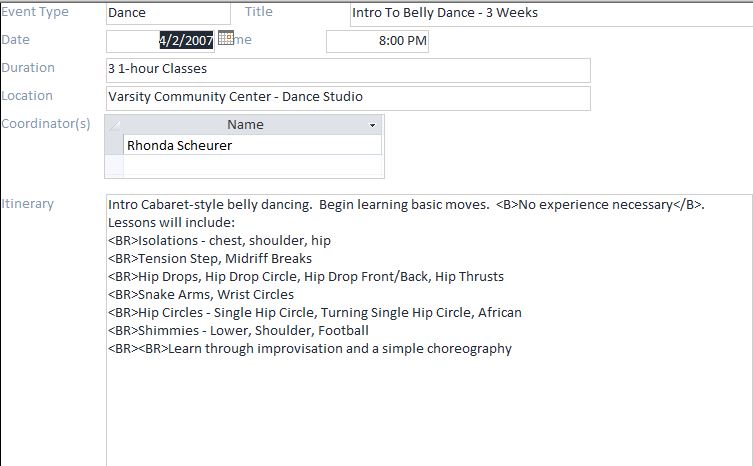Image resolution: width=753 pixels, height=466 pixels.
Task: Select the row selector beside Rhonda Scheurer
Action: tap(114, 145)
